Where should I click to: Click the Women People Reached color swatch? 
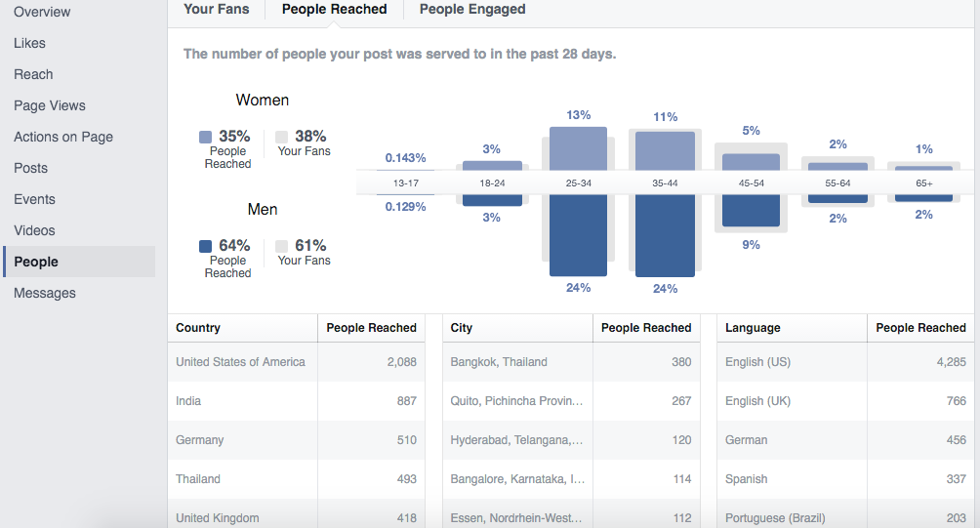(205, 138)
